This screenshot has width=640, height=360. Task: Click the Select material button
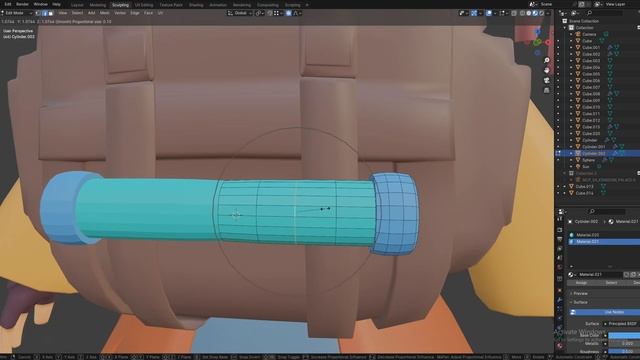click(611, 283)
